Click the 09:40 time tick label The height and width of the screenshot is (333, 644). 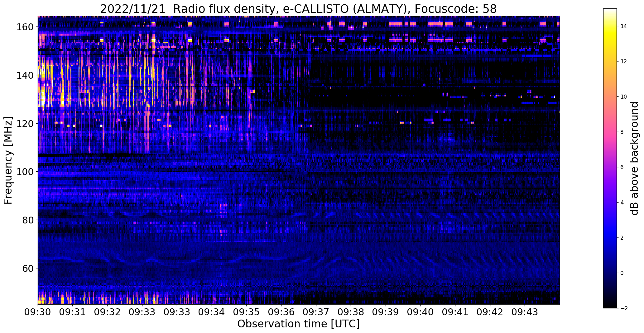coord(420,312)
